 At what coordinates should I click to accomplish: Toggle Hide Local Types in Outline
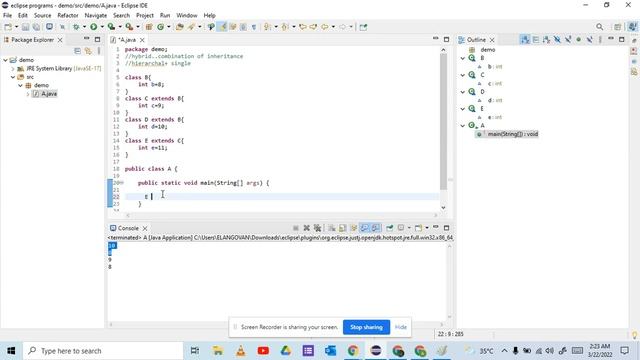click(589, 40)
